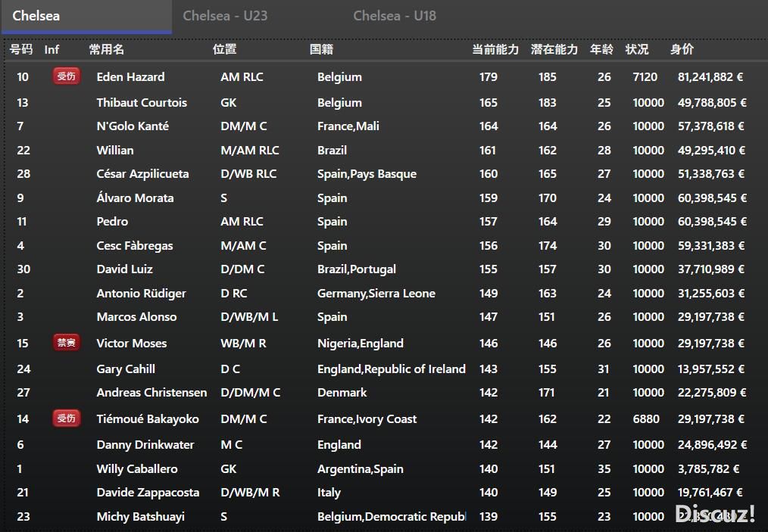Click the France,Ivory Coast nationality cell

[x=367, y=419]
